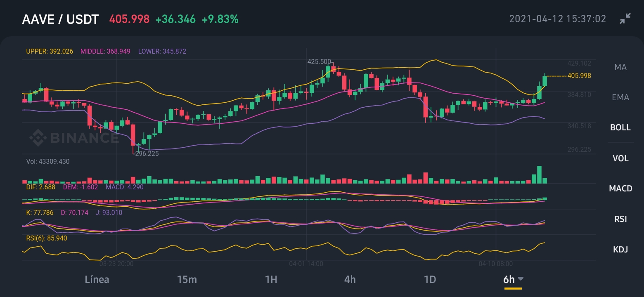This screenshot has width=644, height=297.
Task: Click the +36.346 price change value
Action: (175, 19)
